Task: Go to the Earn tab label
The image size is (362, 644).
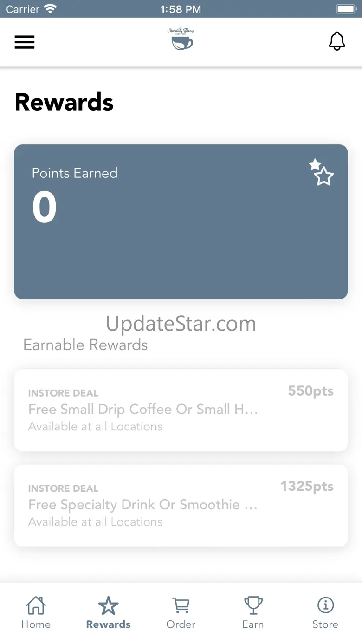Action: (x=253, y=624)
